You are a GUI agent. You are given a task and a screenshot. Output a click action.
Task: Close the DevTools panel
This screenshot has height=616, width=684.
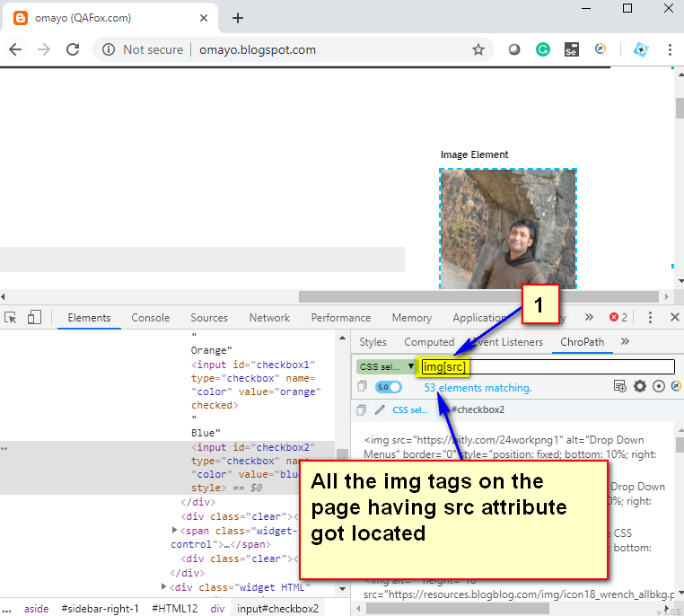point(674,317)
